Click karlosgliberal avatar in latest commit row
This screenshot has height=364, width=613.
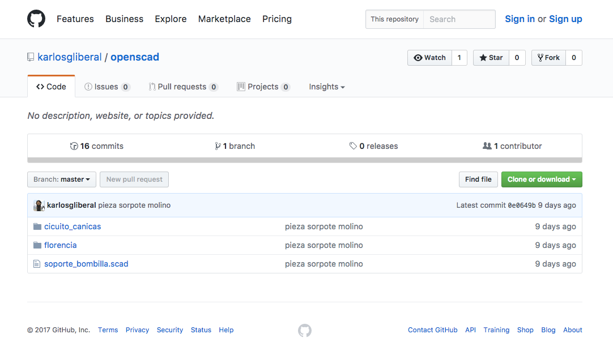point(39,205)
